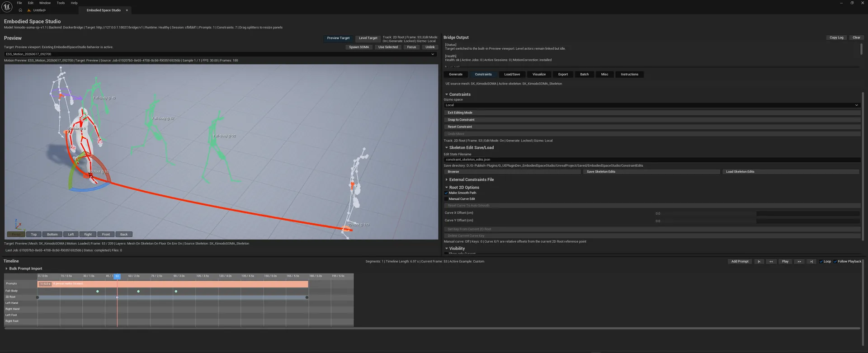Viewport: 868px width, 353px height.
Task: Click Load Skeleton Edits
Action: coord(791,172)
